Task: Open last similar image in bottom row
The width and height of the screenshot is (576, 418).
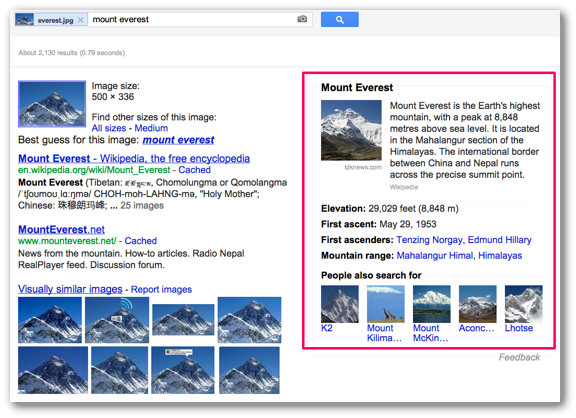Action: click(x=249, y=370)
